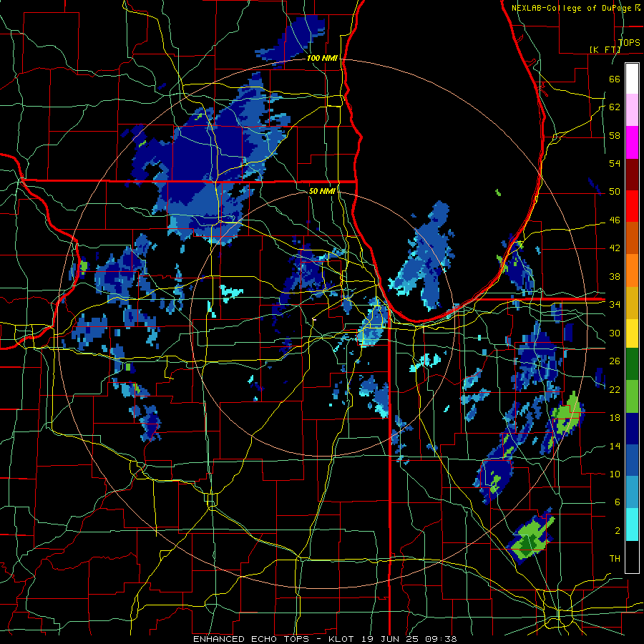Image resolution: width=644 pixels, height=644 pixels.
Task: Click the 14 value on the scale
Action: [615, 446]
